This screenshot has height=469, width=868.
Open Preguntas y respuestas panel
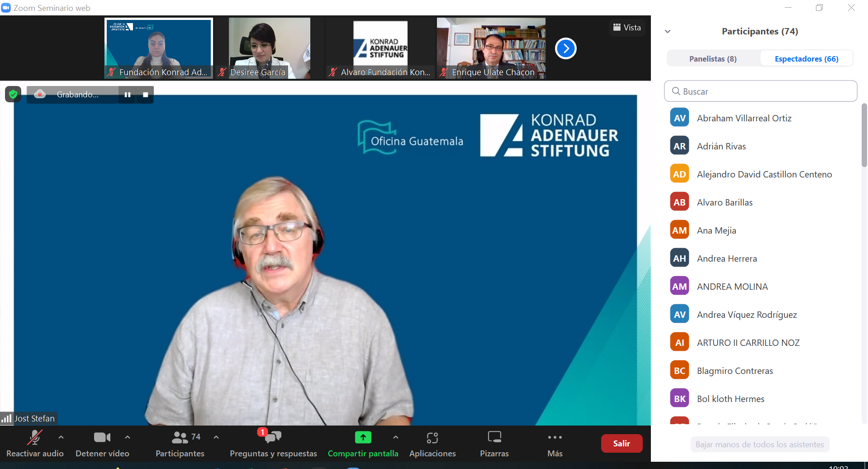pos(273,438)
